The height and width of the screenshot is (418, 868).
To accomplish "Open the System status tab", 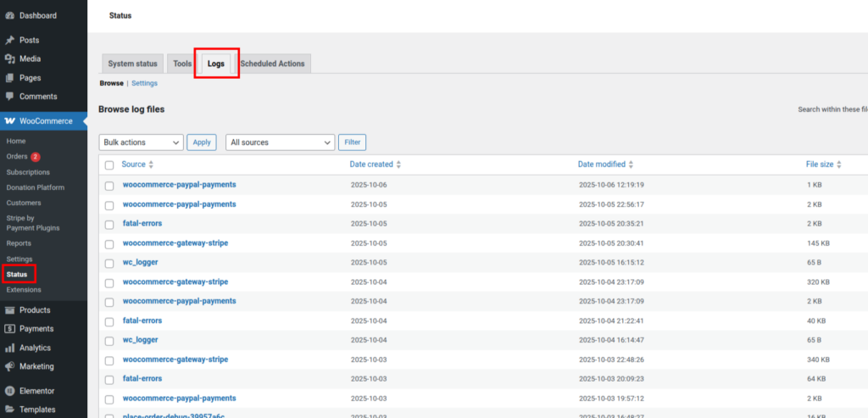I will 132,64.
